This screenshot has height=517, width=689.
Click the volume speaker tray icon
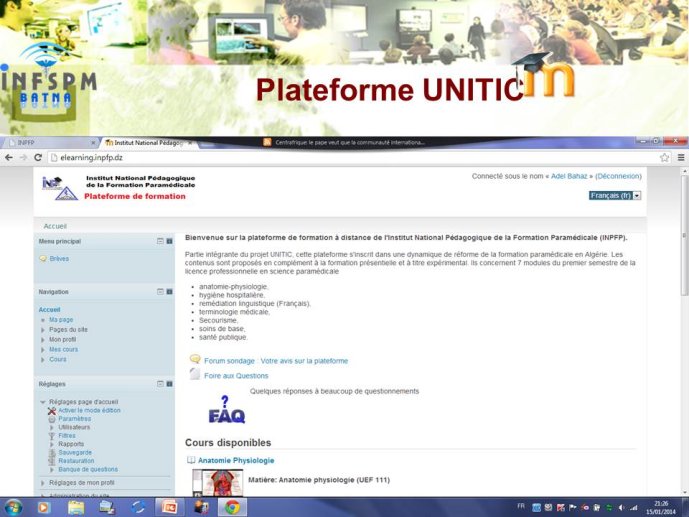621,508
